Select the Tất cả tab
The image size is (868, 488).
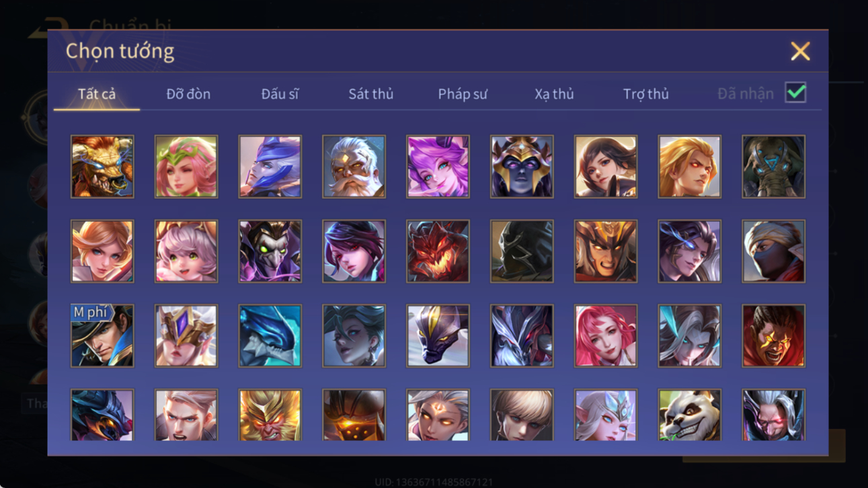point(97,94)
